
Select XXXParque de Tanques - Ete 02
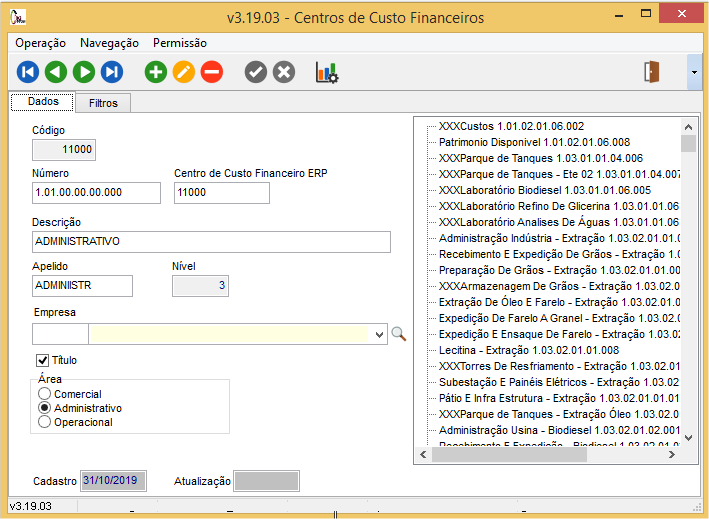[x=559, y=175]
